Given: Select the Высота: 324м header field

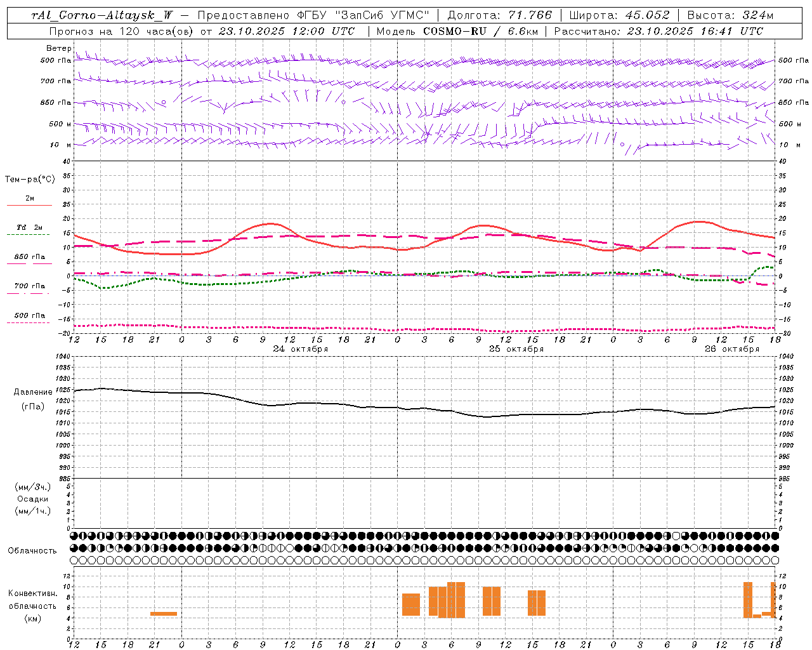Looking at the screenshot, I should (730, 15).
